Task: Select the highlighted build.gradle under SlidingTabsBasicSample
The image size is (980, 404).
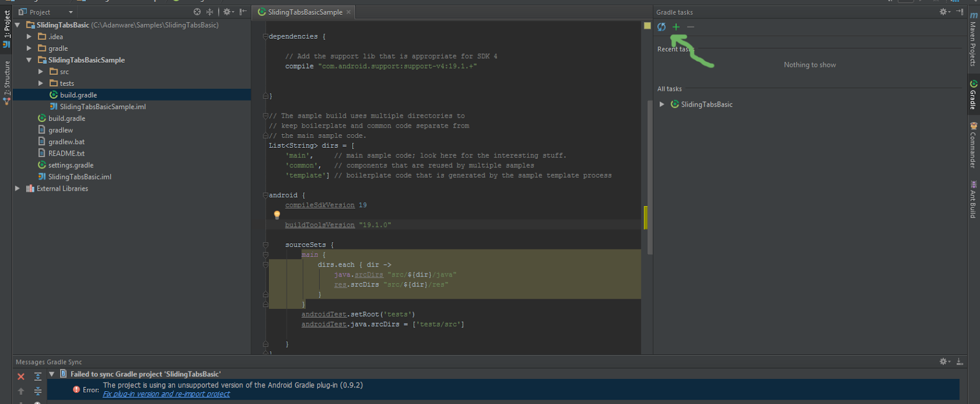Action: pyautogui.click(x=78, y=95)
